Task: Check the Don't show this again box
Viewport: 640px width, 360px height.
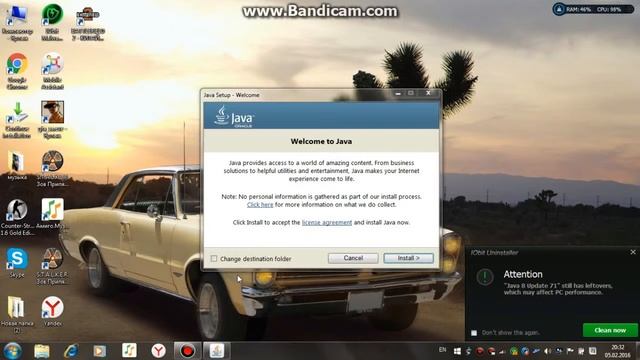Action: (474, 333)
